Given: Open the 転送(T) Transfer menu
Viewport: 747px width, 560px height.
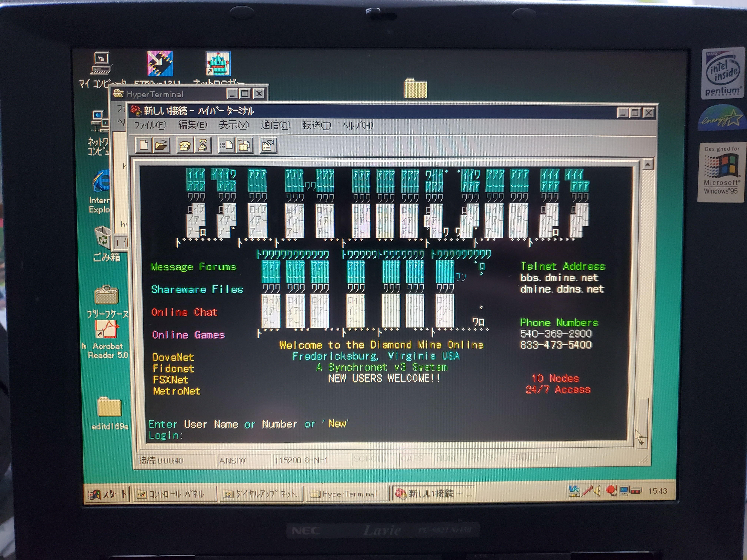Looking at the screenshot, I should click(x=316, y=126).
